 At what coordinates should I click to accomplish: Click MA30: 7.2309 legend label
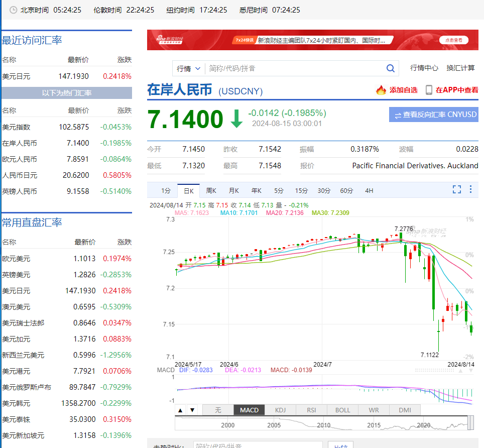point(330,213)
